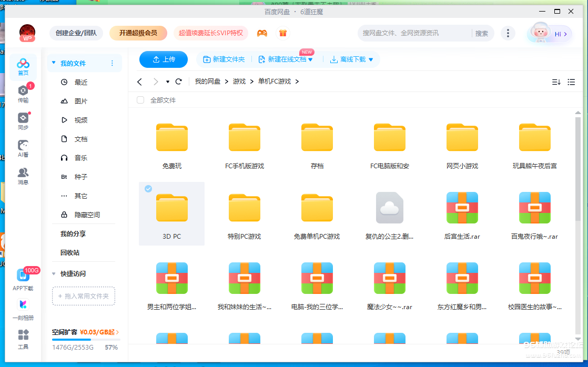The image size is (588, 367).
Task: Switch to list view icon
Action: (x=571, y=82)
